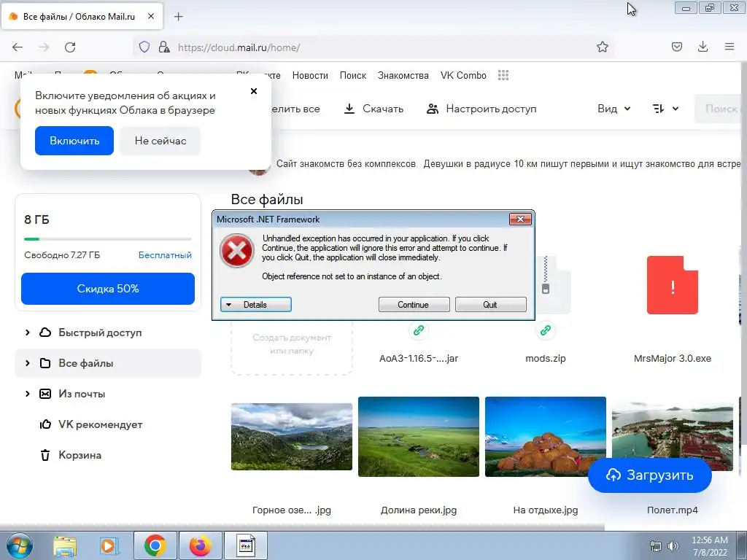This screenshot has width=747, height=560.
Task: Click Знакомства in top navigation
Action: [x=403, y=75]
